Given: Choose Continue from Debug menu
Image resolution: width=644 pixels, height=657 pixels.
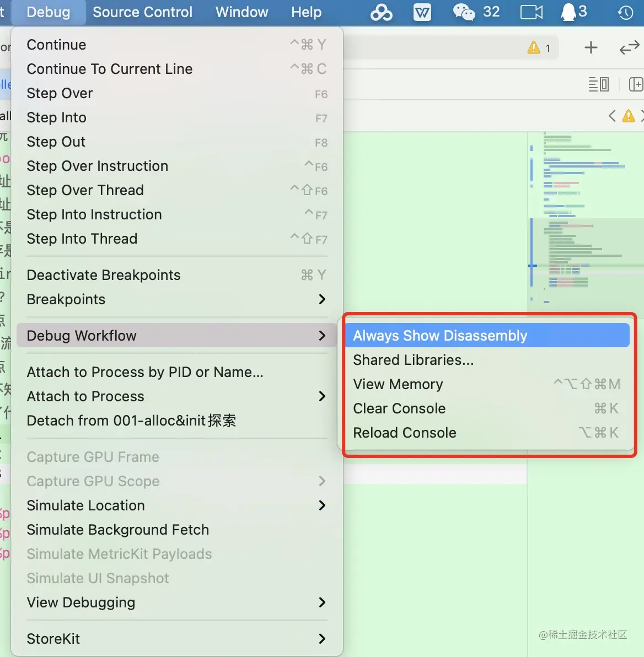Looking at the screenshot, I should [x=176, y=45].
